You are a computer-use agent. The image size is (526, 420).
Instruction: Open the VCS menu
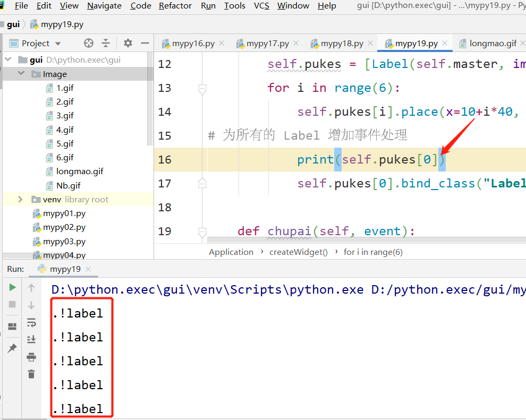pos(261,6)
